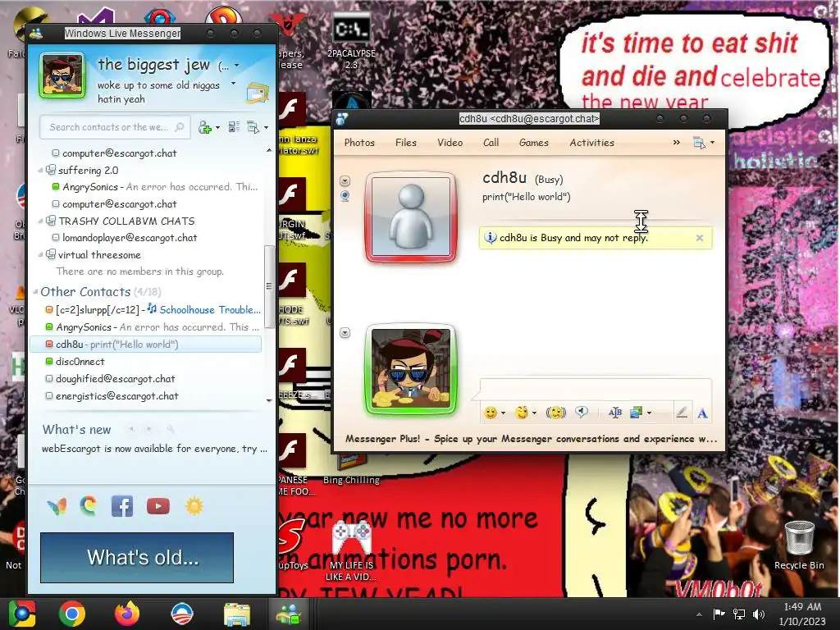Click the Messenger Plus! promotional link
The width and height of the screenshot is (840, 630).
tap(531, 439)
